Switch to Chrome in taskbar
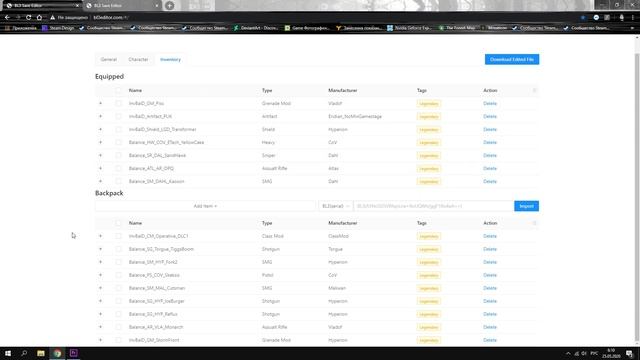 pos(57,353)
